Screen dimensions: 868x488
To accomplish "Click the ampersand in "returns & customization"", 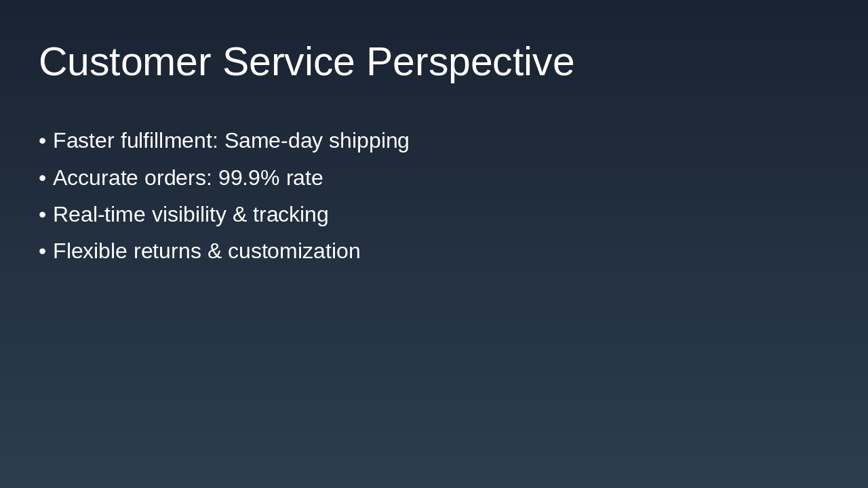I will click(214, 251).
